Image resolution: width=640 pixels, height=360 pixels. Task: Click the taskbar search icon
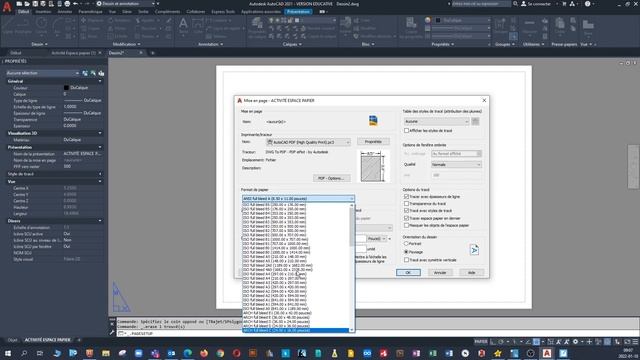[24, 353]
